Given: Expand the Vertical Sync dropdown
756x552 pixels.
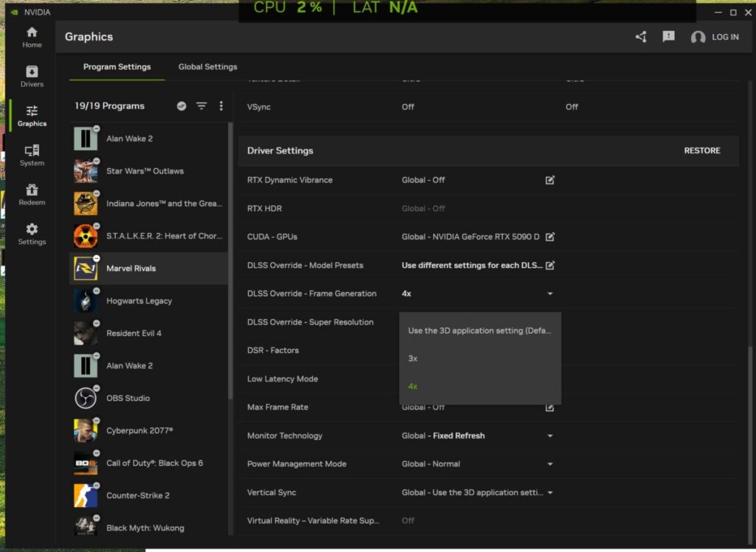Looking at the screenshot, I should [549, 493].
